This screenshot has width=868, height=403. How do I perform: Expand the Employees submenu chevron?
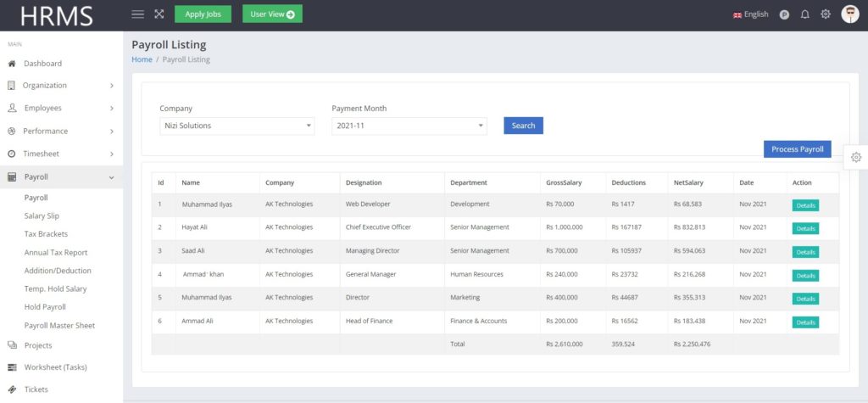pos(112,109)
